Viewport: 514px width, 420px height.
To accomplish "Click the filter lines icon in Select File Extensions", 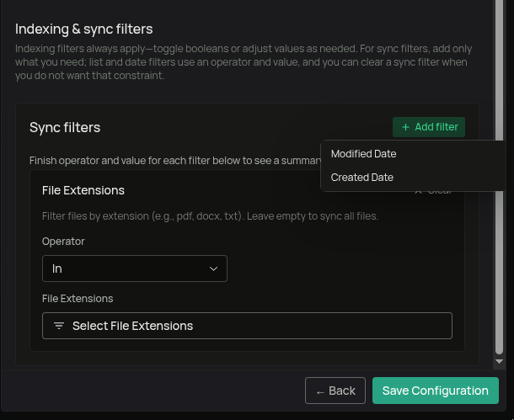I will coord(59,326).
